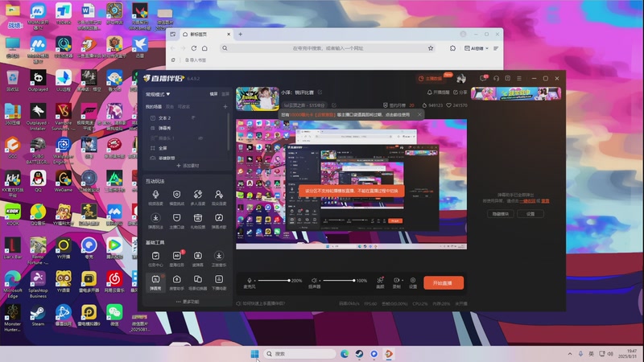
Task: Switch to the 竖屏 portrait tab
Action: pyautogui.click(x=225, y=94)
